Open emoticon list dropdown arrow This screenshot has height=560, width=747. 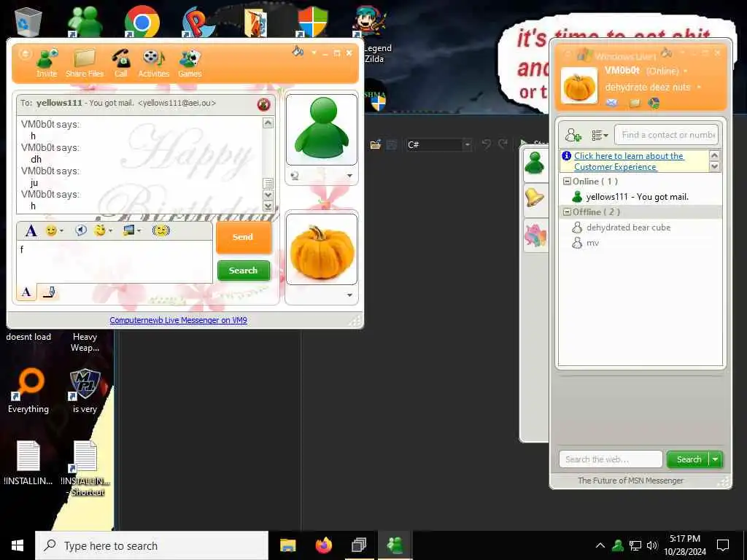coord(61,231)
